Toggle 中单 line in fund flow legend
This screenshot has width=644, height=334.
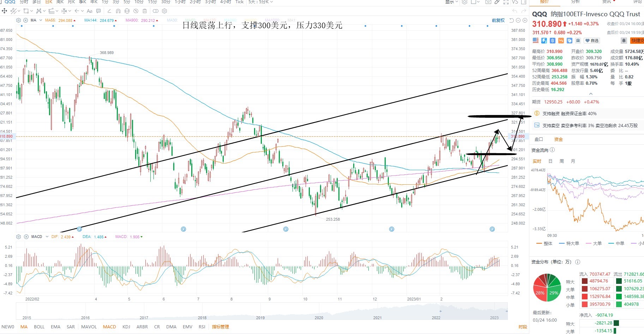616,243
